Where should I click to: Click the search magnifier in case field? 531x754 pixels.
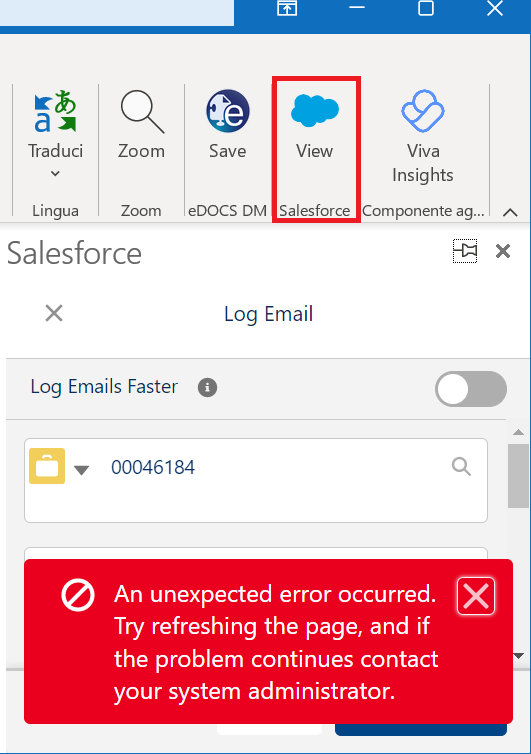(x=461, y=466)
